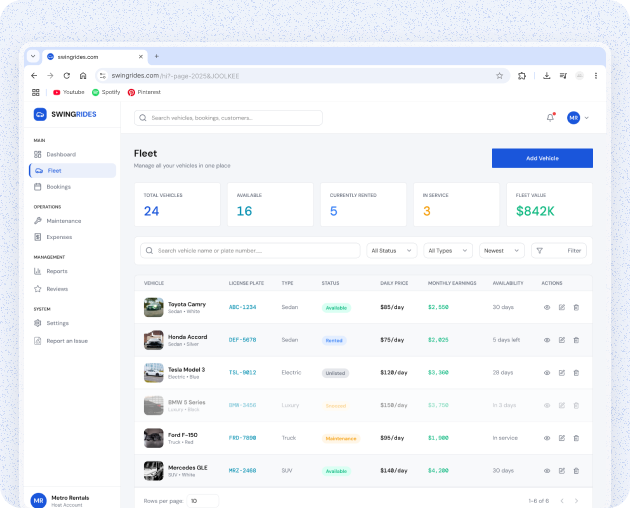630x508 pixels.
Task: Bookmark this page with the star icon
Action: (x=499, y=76)
